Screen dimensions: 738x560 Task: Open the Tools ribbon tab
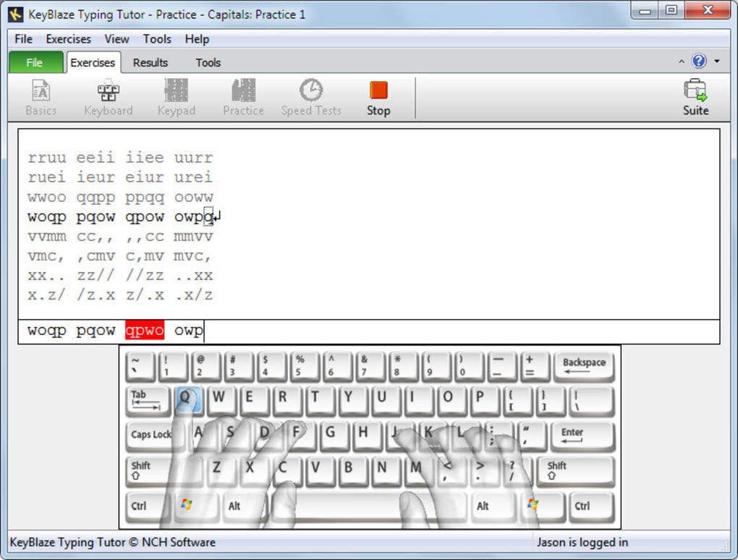click(x=208, y=63)
